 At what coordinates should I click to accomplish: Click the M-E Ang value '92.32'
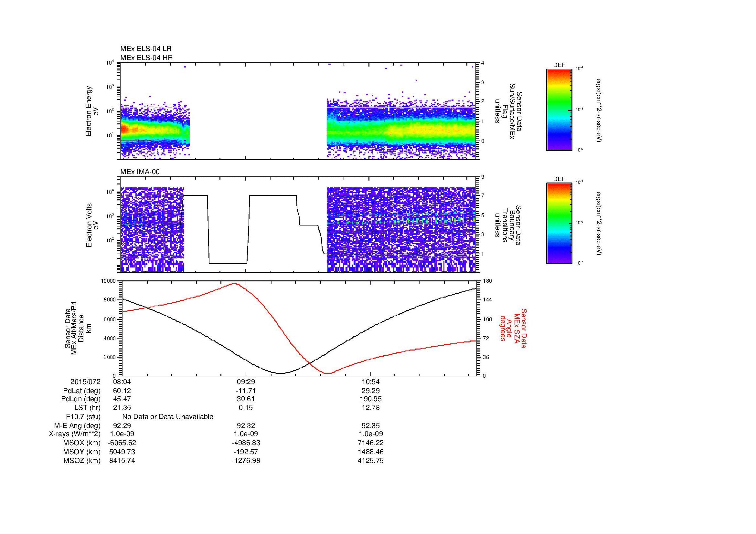click(246, 425)
